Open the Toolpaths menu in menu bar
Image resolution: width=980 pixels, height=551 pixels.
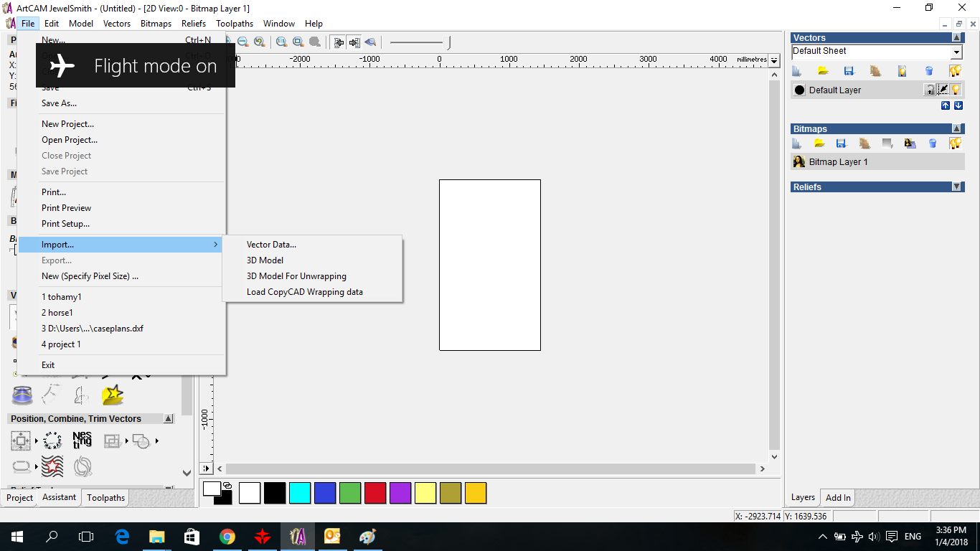pos(235,24)
